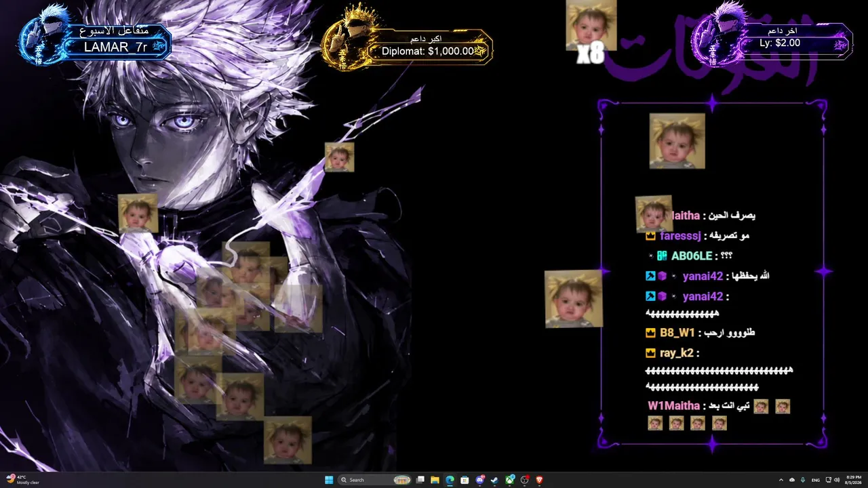Click the ray_k2 username in chat
The width and height of the screenshot is (868, 488).
(677, 353)
